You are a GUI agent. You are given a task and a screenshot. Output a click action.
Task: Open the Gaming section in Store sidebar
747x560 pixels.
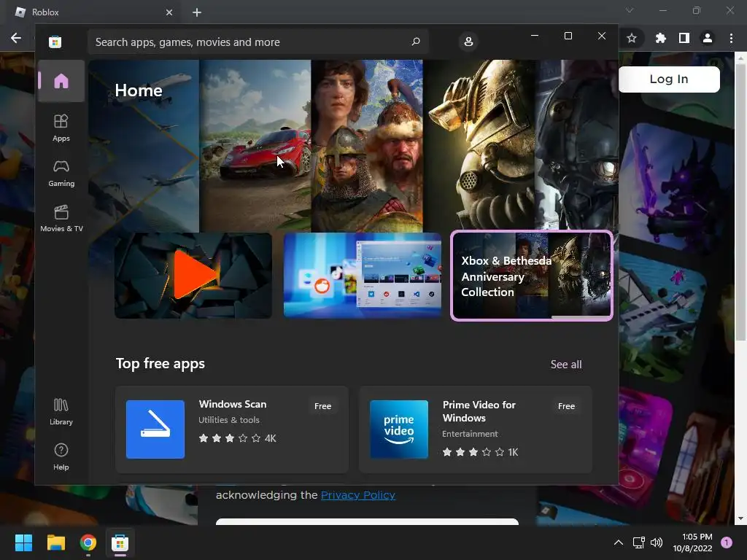pyautogui.click(x=61, y=174)
